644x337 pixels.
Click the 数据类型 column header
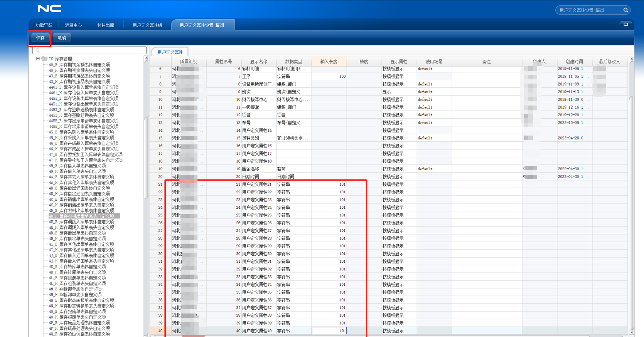point(294,62)
